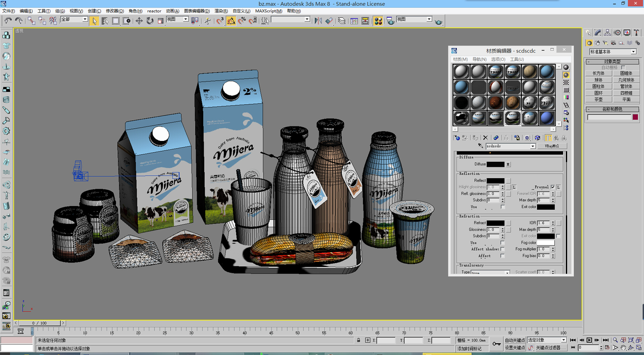Open the 材质(M) menu in Material Editor

(x=460, y=59)
